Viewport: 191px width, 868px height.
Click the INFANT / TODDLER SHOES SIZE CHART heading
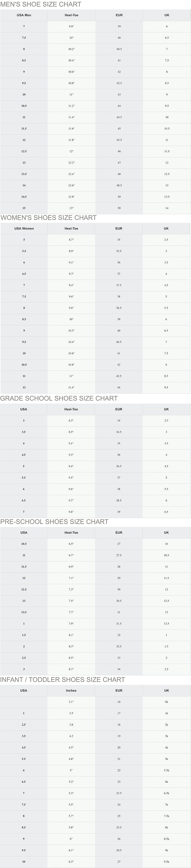(x=62, y=680)
